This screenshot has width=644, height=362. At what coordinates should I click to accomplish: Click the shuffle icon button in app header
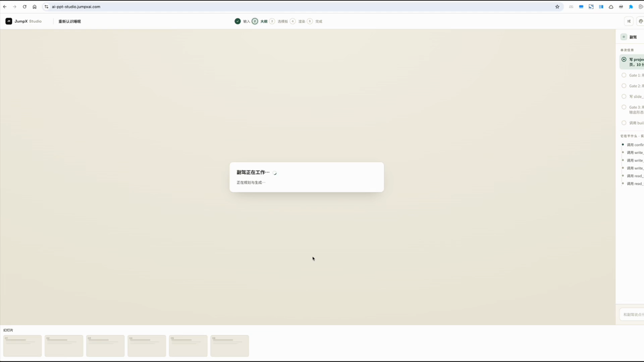click(629, 21)
